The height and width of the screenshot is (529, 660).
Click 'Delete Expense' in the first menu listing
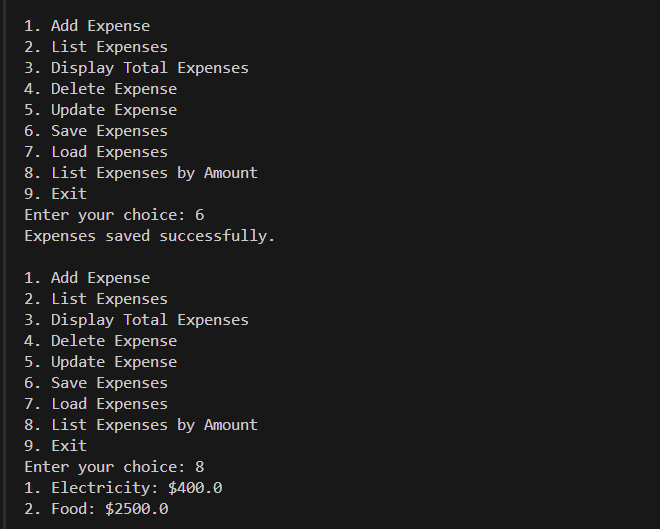(114, 89)
